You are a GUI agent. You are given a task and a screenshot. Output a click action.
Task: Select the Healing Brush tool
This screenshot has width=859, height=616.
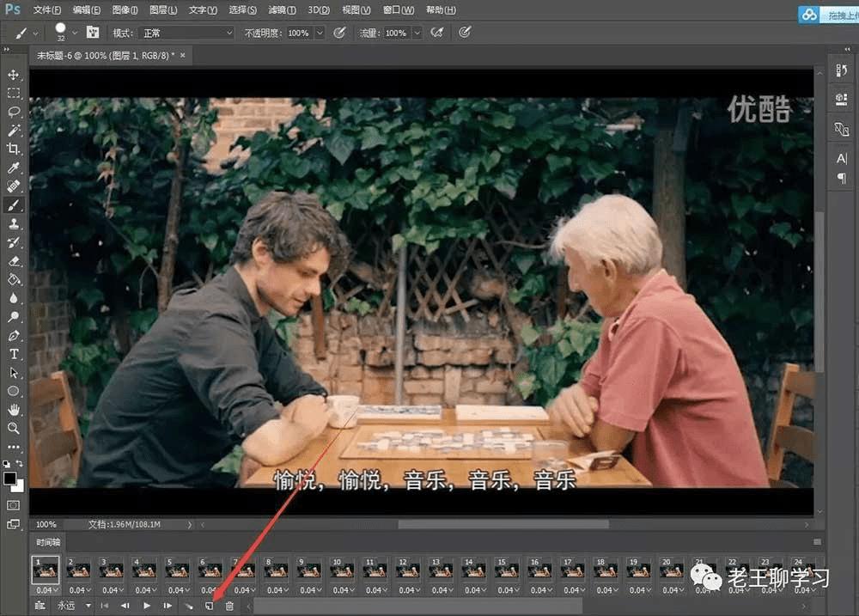coord(14,186)
